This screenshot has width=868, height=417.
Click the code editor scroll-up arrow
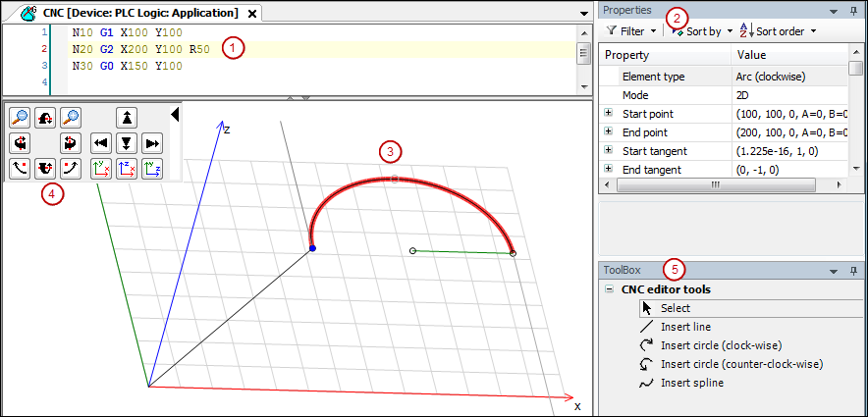click(x=582, y=32)
